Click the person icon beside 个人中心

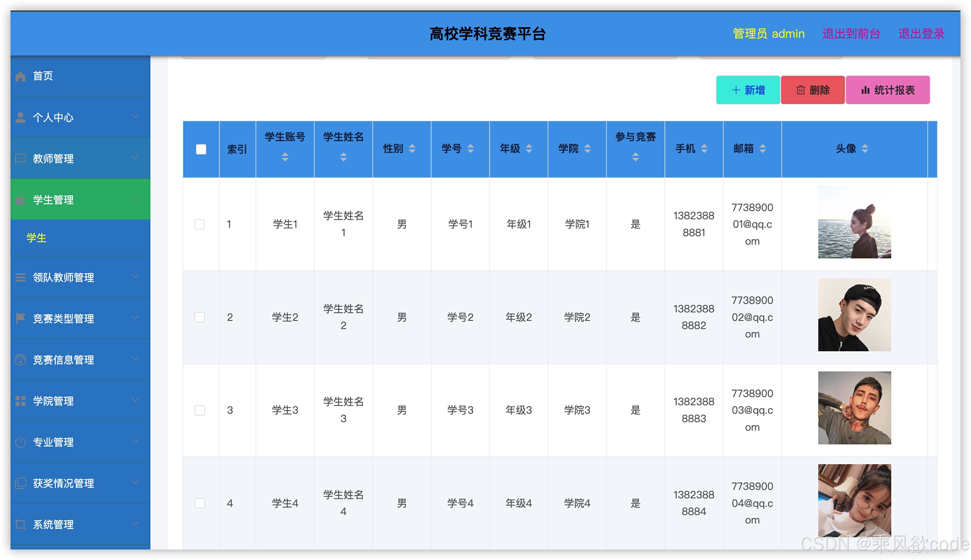tap(20, 117)
